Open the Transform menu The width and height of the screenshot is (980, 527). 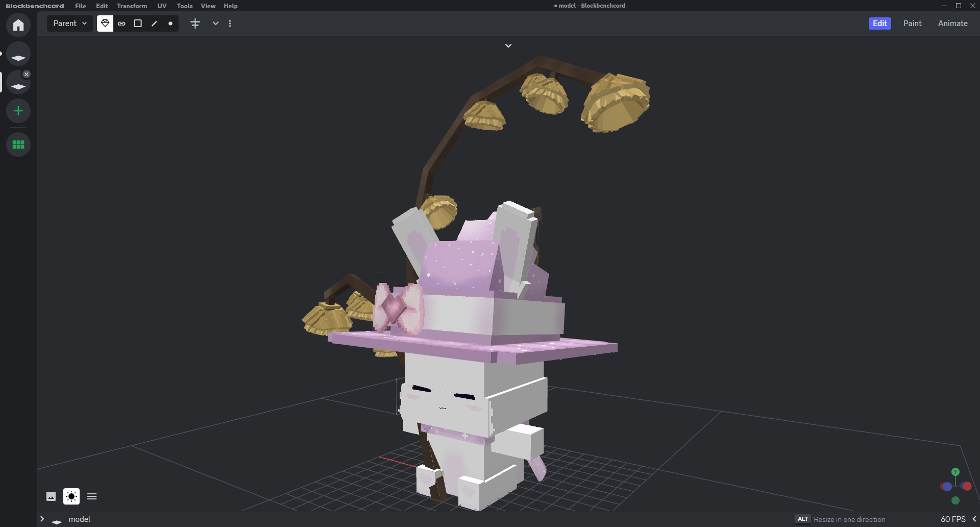click(x=132, y=6)
